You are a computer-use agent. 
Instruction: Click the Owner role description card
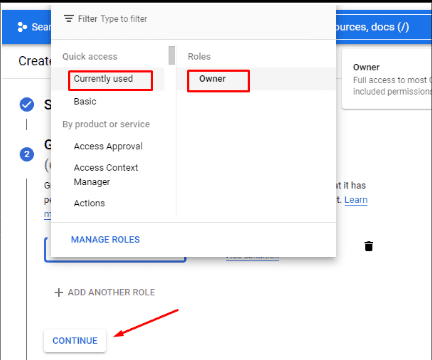point(387,80)
